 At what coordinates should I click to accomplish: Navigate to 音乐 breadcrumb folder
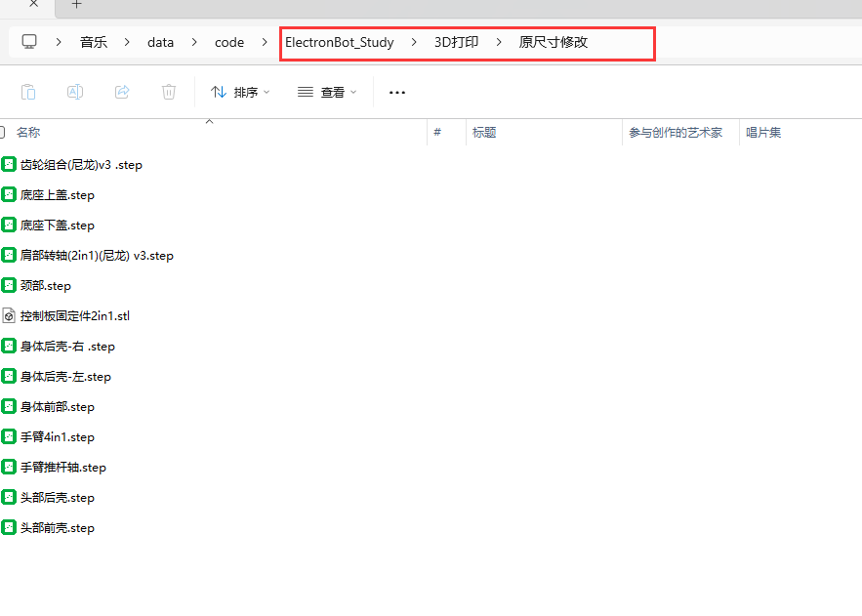(94, 42)
